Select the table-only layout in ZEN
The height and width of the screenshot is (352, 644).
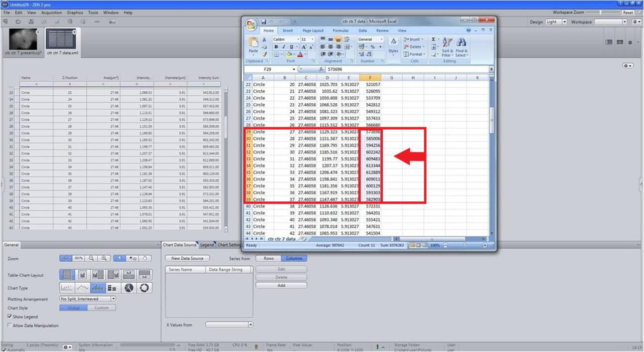(x=66, y=275)
